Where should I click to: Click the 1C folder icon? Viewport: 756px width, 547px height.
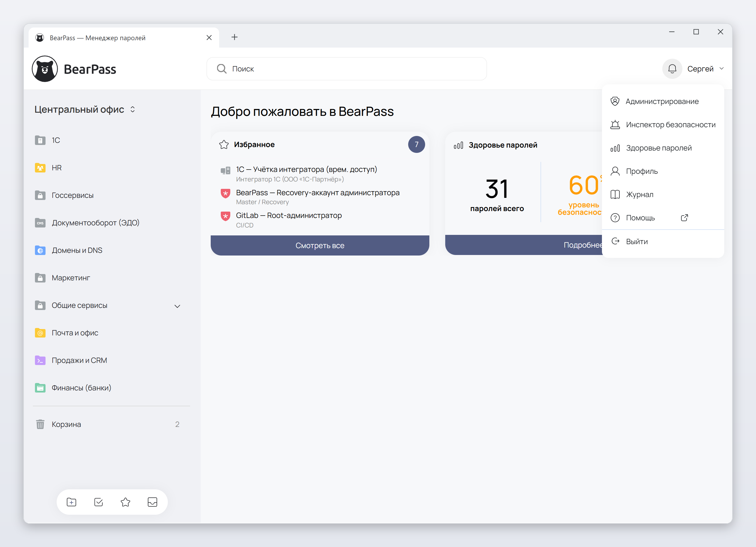click(40, 140)
